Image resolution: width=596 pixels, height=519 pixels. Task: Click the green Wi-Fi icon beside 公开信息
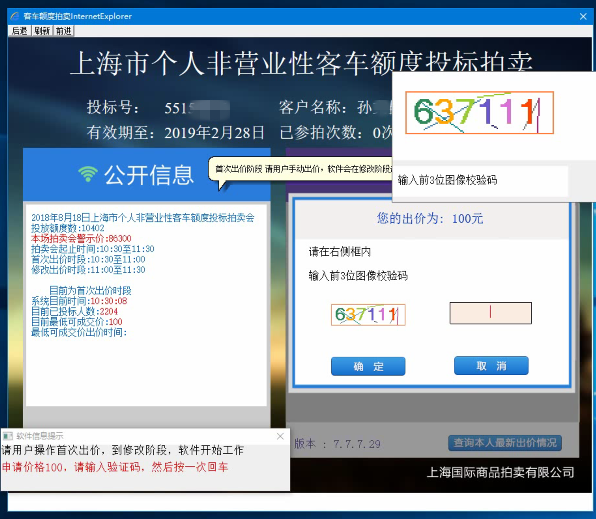(88, 175)
